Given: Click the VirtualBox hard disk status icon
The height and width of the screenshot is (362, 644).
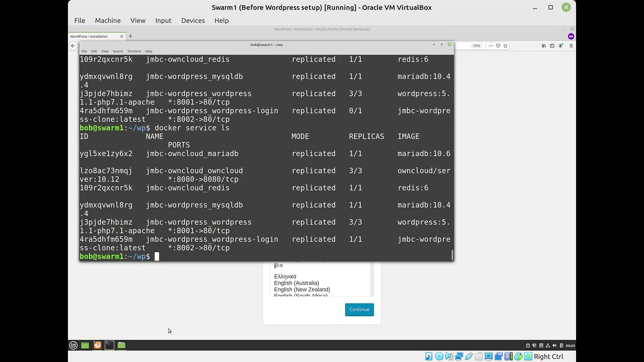Looking at the screenshot, I should [x=429, y=356].
